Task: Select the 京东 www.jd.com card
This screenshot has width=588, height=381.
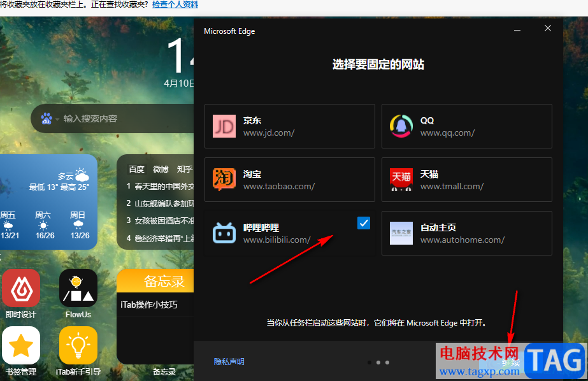Action: click(289, 126)
